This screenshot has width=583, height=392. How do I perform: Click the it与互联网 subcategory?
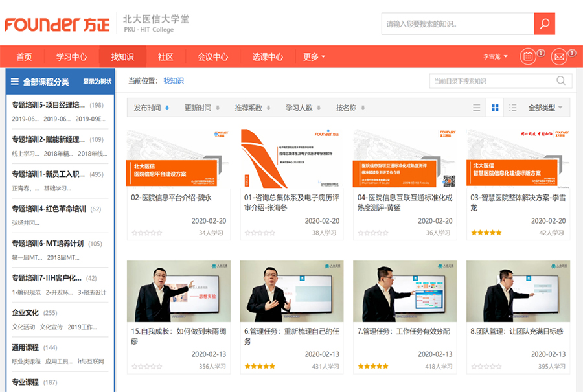(x=91, y=362)
